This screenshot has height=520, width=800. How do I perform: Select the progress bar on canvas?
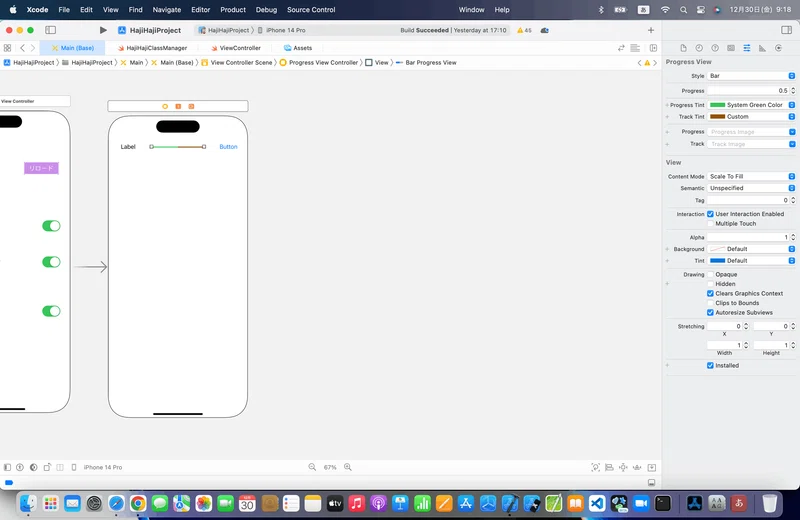point(178,146)
